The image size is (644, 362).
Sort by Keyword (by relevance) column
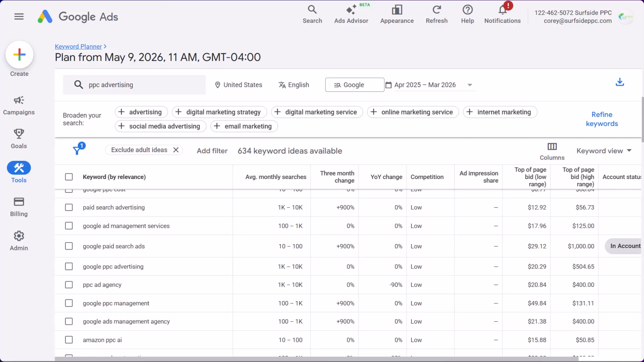(114, 177)
